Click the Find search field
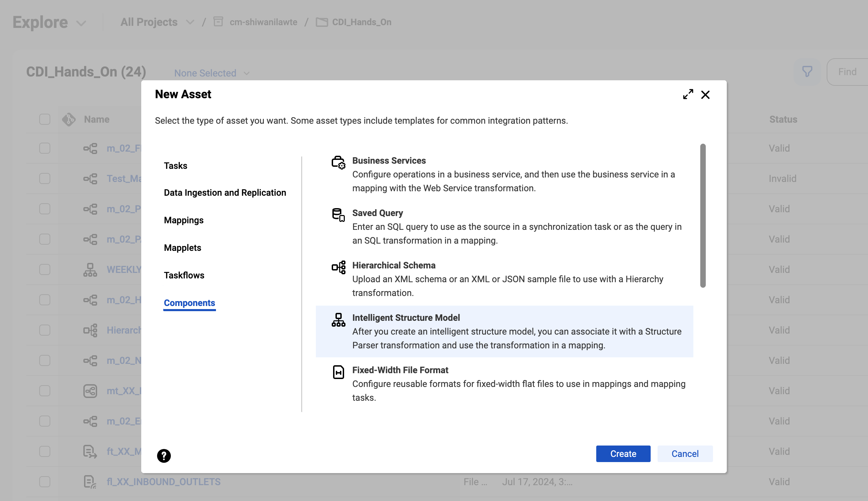868x501 pixels. click(x=847, y=72)
